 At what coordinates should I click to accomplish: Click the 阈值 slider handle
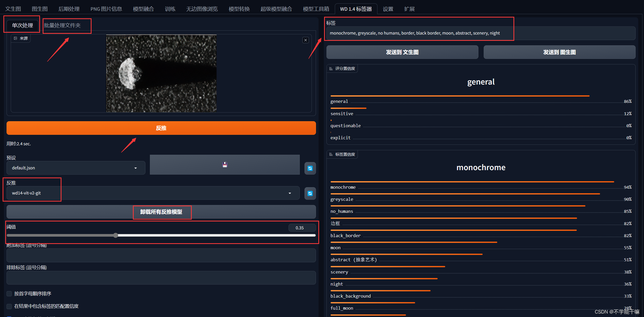click(116, 235)
